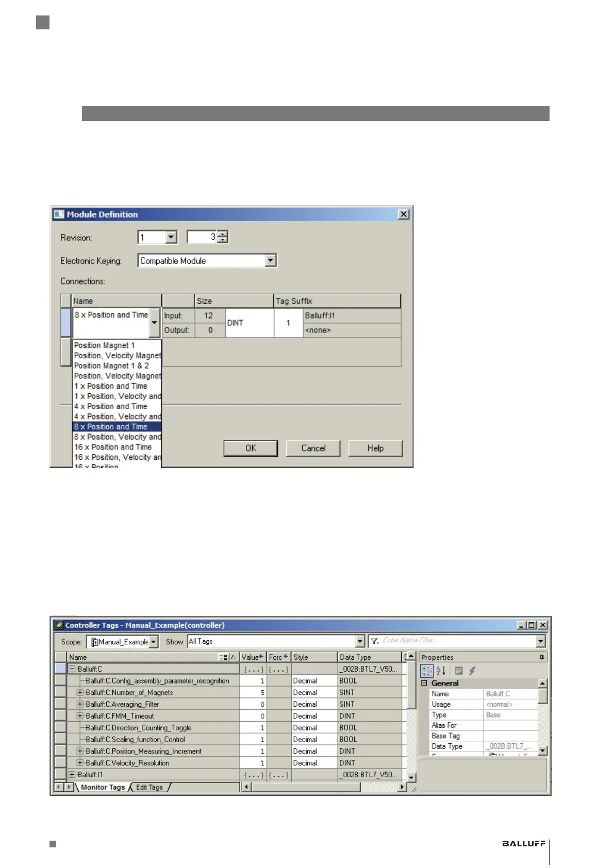Click the Value column header
Viewport: 614px width, 868px height.
tap(253, 657)
